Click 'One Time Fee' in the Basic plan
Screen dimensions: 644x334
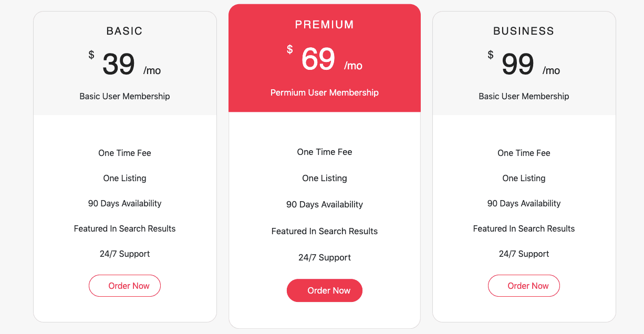coord(124,153)
